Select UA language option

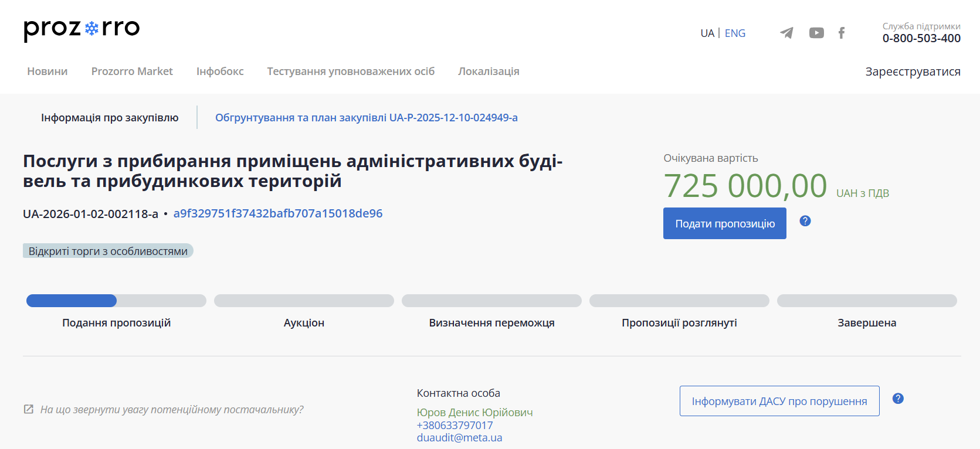(707, 33)
